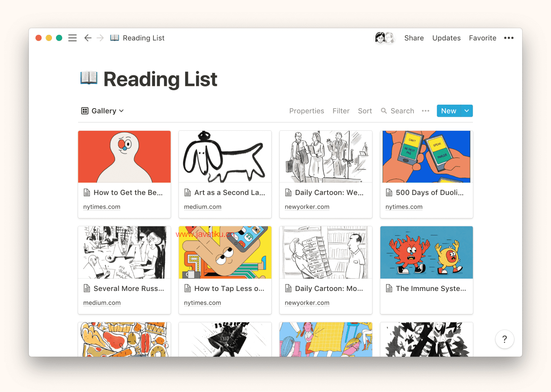The width and height of the screenshot is (551, 392).
Task: Click the help question mark button
Action: point(504,339)
